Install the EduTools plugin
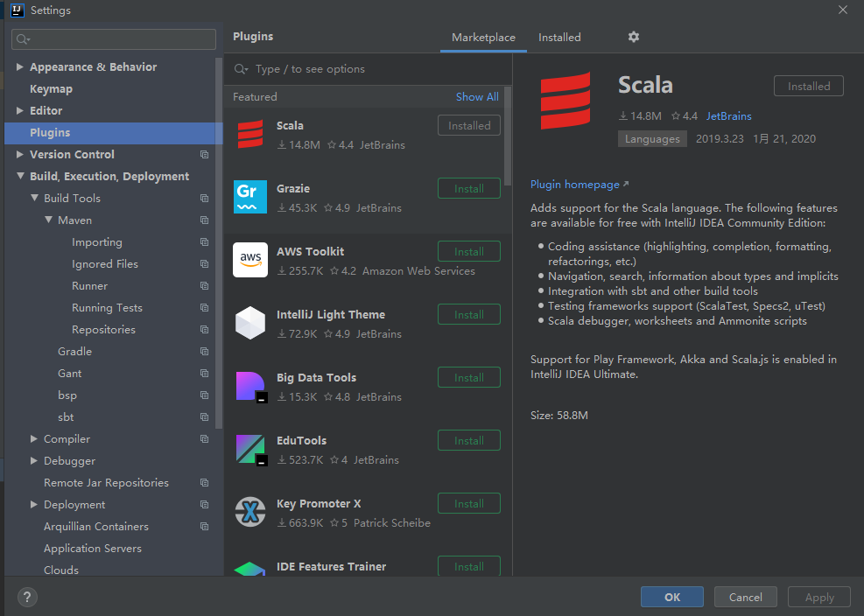Viewport: 864px width, 616px height. click(469, 440)
